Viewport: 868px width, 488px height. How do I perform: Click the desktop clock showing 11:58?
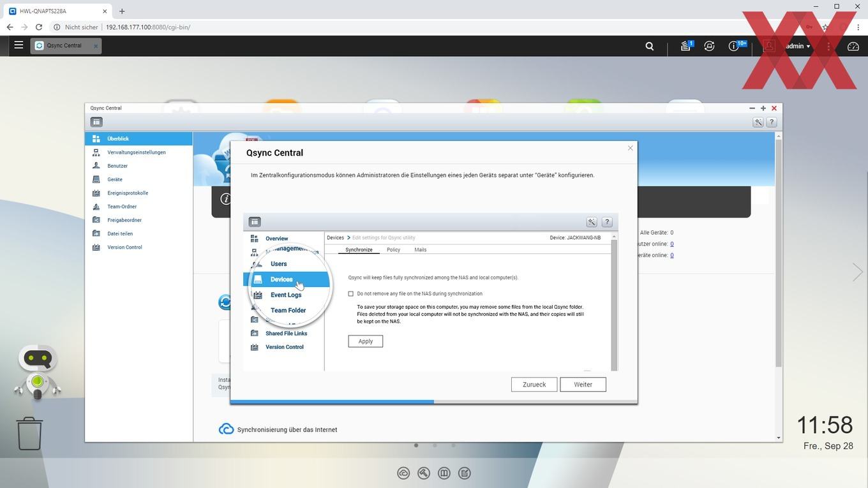825,425
